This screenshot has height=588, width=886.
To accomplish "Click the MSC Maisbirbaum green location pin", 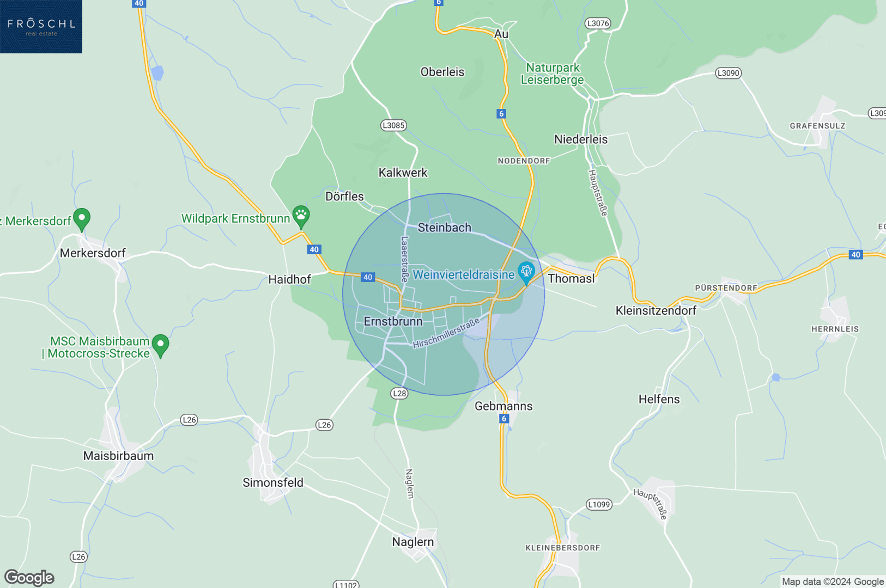I will point(160,345).
